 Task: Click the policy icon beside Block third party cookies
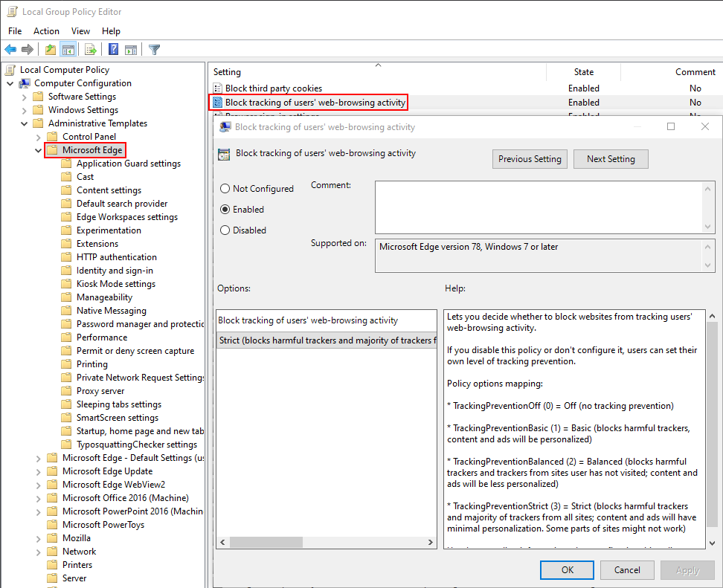coord(218,88)
